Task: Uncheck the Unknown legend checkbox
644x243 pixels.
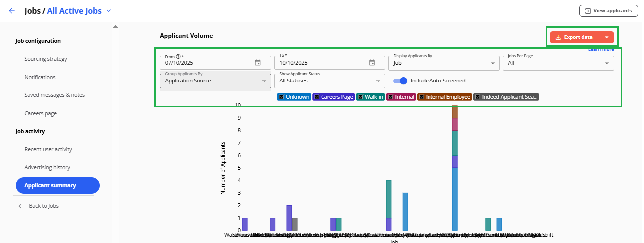Action: pyautogui.click(x=282, y=97)
